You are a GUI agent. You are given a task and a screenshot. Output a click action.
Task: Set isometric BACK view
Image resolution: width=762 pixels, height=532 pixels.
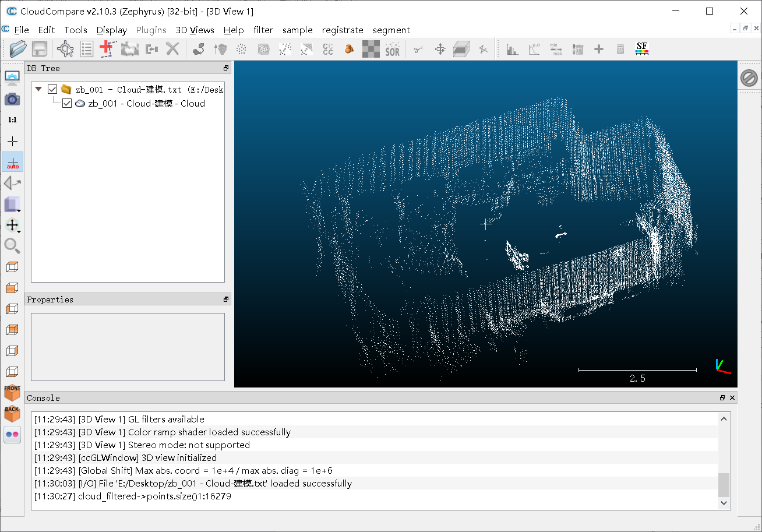12,414
